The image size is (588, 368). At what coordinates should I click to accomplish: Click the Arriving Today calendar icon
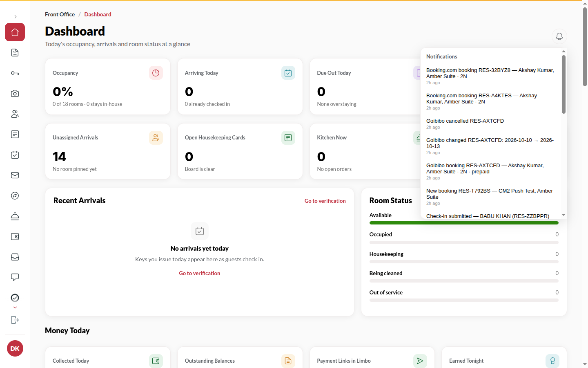288,73
